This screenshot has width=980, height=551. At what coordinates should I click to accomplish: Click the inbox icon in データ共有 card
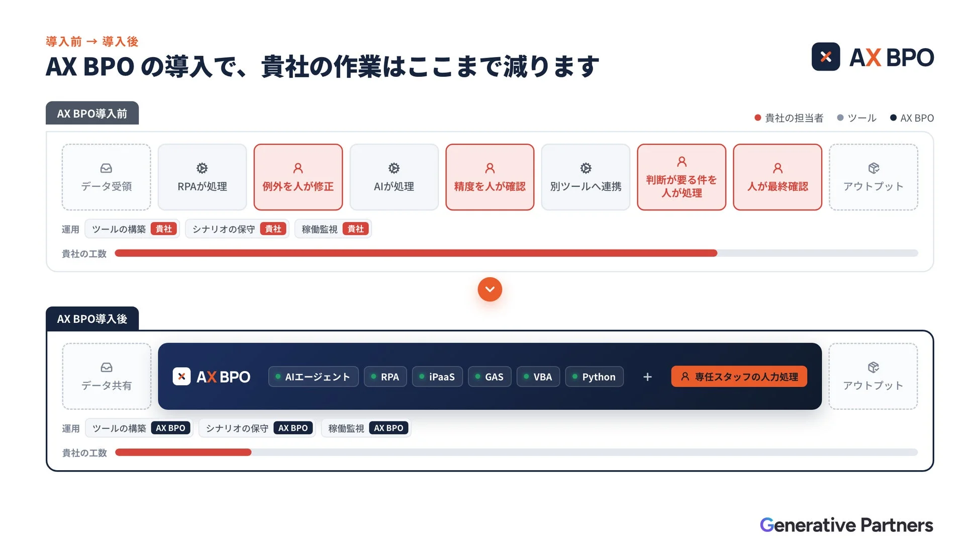pyautogui.click(x=107, y=367)
